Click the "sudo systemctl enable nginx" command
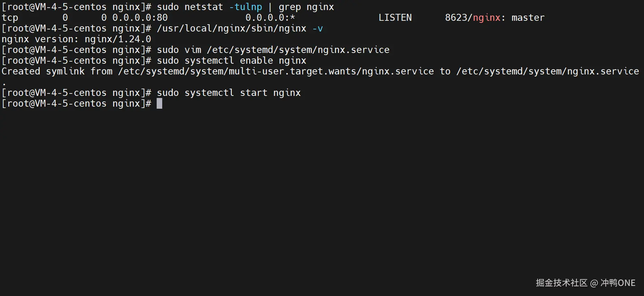This screenshot has width=644, height=296. pyautogui.click(x=232, y=61)
